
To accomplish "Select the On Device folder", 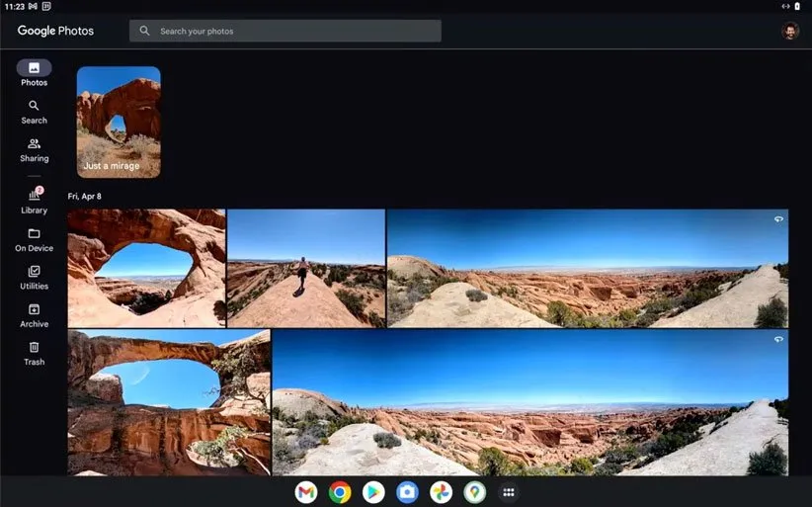I will click(34, 239).
